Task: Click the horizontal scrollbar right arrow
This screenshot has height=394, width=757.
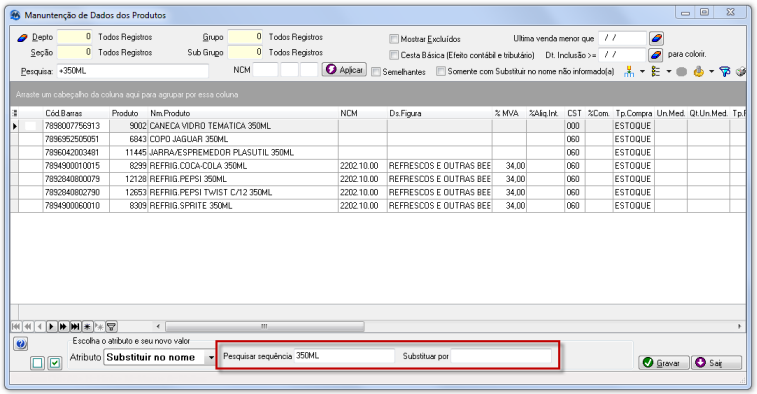Action: pyautogui.click(x=740, y=326)
